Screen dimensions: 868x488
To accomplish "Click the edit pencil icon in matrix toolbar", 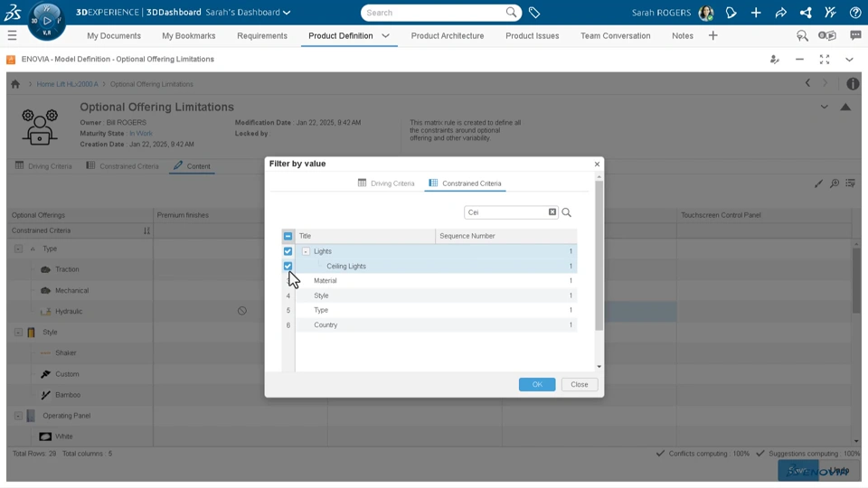I will (x=818, y=183).
